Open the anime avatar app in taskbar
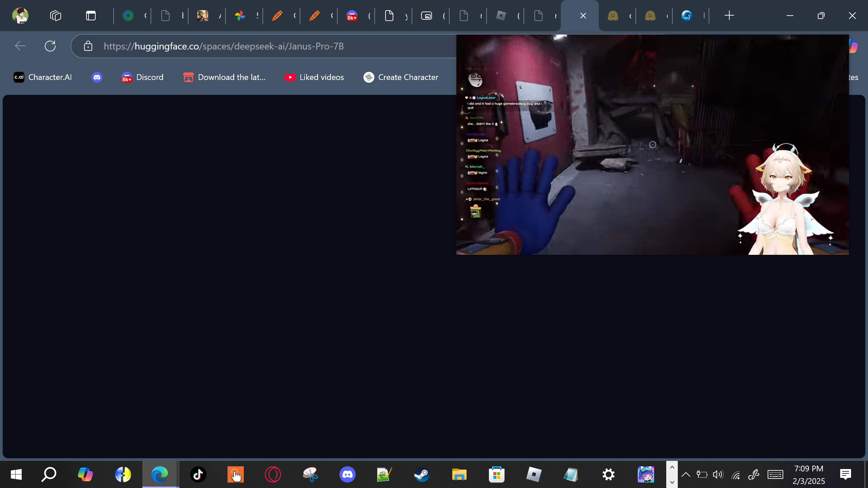 [646, 474]
